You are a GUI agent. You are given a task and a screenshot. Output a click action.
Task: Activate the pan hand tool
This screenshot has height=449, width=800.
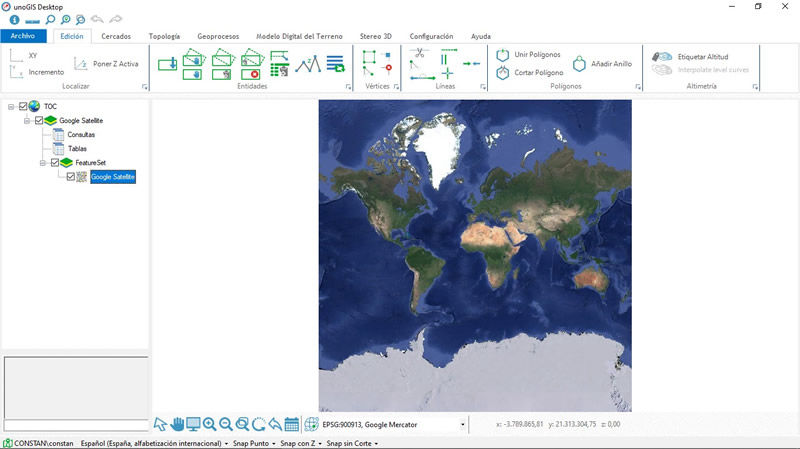coord(177,424)
